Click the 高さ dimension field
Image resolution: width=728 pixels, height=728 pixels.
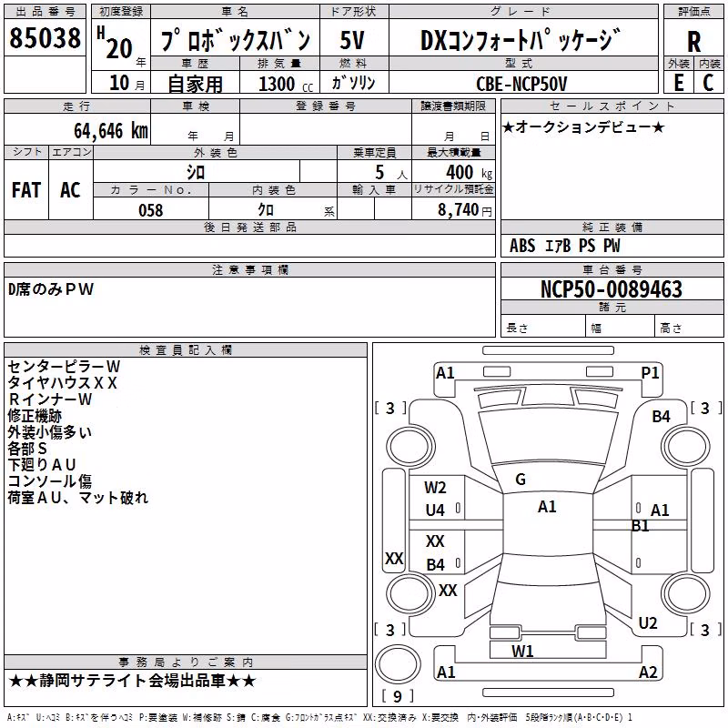[x=690, y=328]
